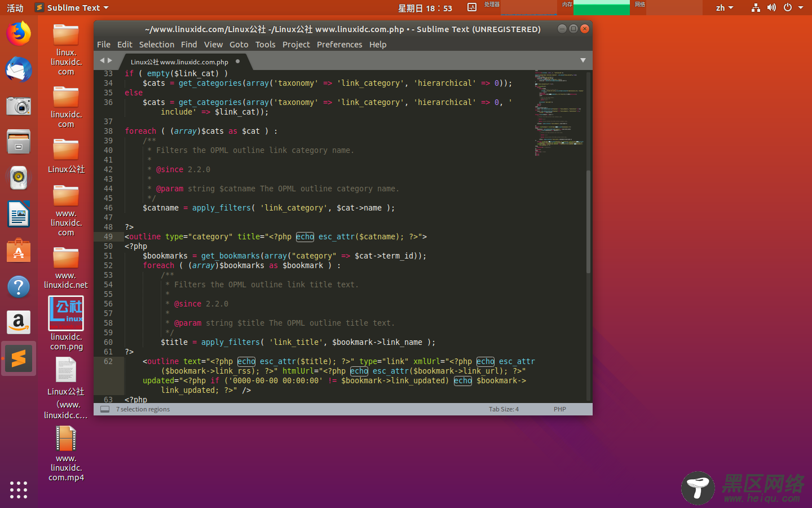The height and width of the screenshot is (508, 812).
Task: Click the memory usage graph in top bar
Action: 601,7
